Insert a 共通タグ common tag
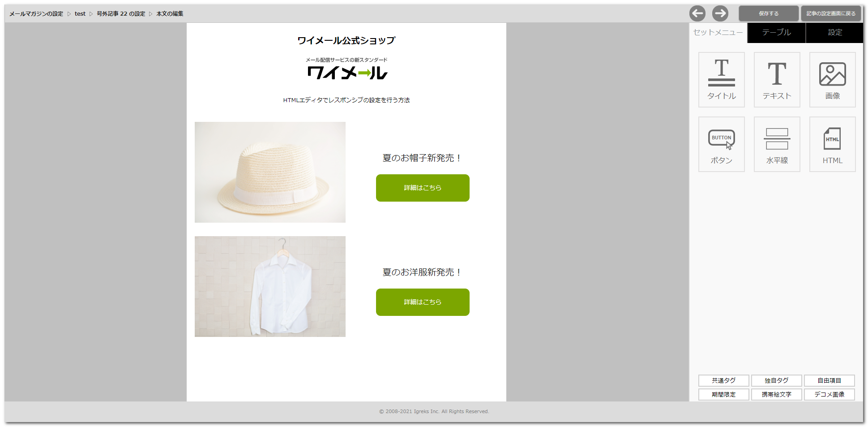The image size is (868, 427). pyautogui.click(x=723, y=380)
